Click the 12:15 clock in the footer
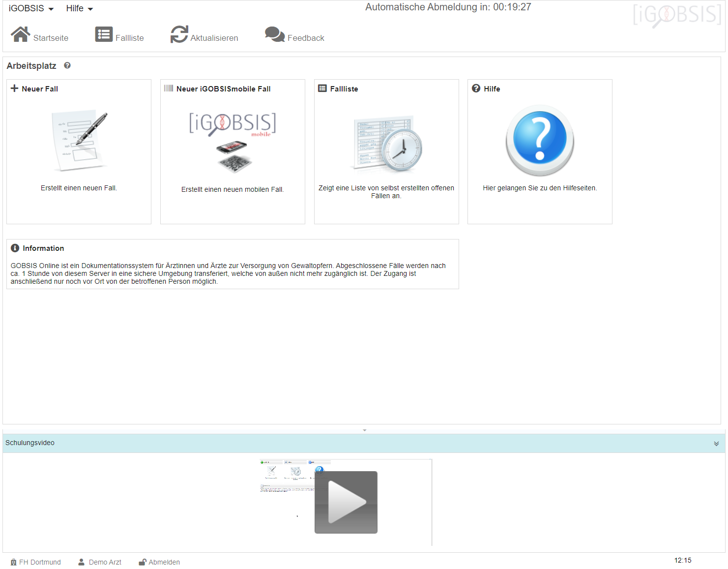The height and width of the screenshot is (569, 728). (x=683, y=560)
